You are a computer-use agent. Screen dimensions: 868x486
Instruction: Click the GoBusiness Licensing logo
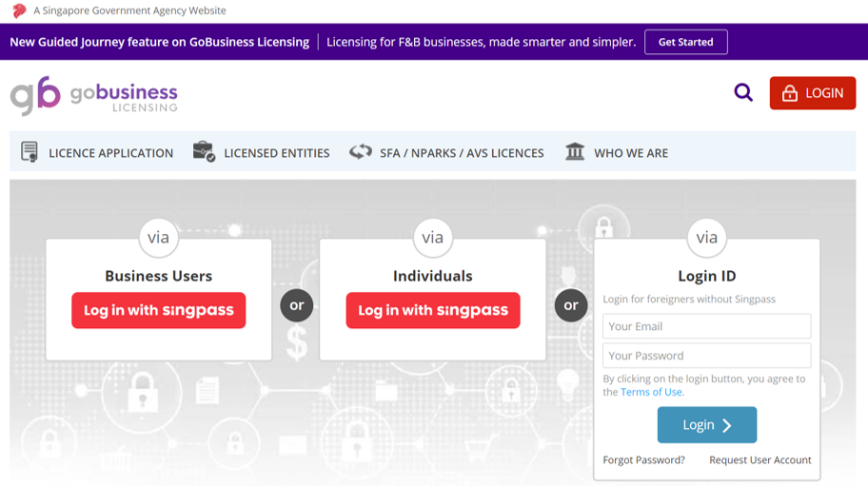[94, 96]
